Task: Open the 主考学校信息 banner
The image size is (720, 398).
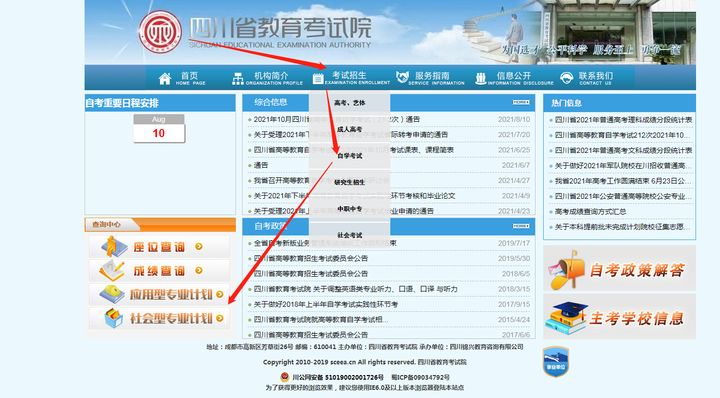Action: (x=619, y=317)
